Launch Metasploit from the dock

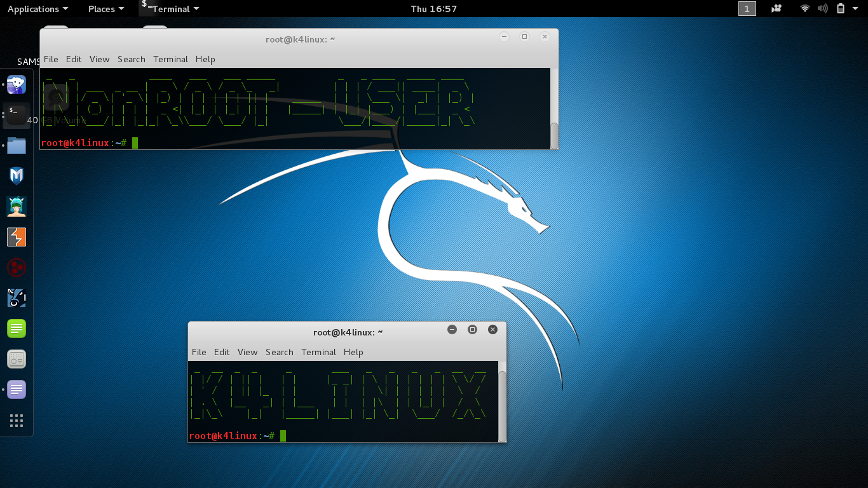pos(17,176)
